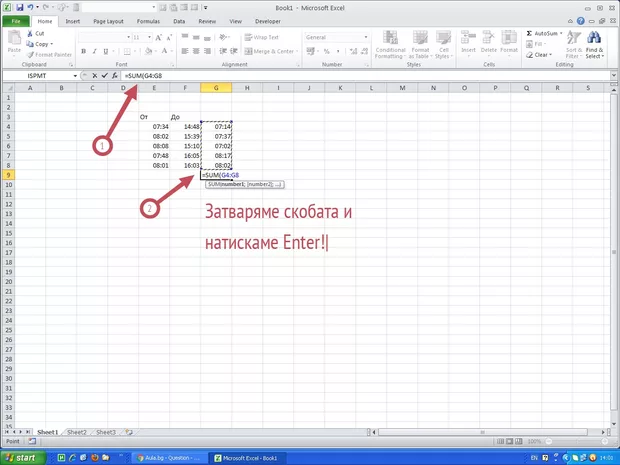This screenshot has height=465, width=620.
Task: Select row 9 header
Action: (x=8, y=175)
